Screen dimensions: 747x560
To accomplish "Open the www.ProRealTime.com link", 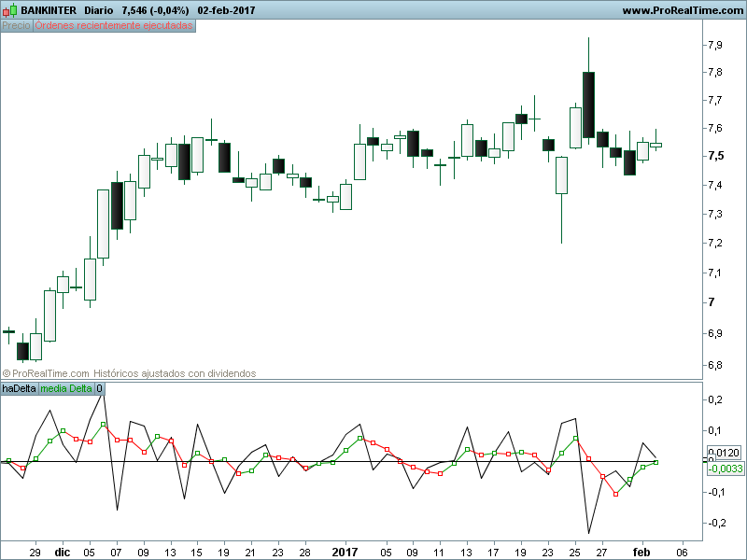I will (x=683, y=10).
